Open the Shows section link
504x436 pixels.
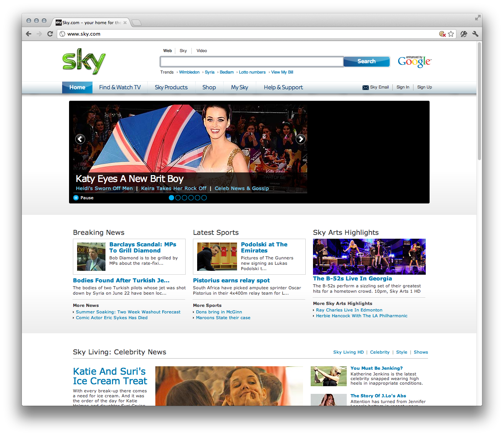[421, 352]
